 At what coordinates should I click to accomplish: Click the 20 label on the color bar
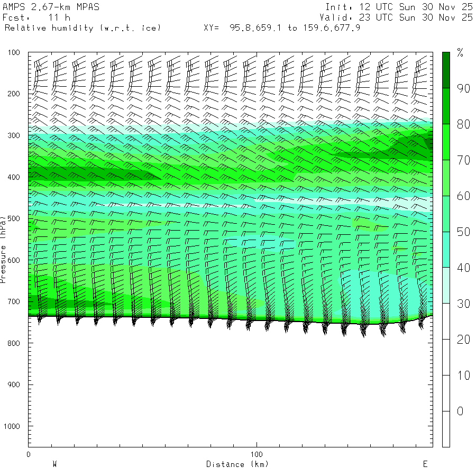coord(463,340)
